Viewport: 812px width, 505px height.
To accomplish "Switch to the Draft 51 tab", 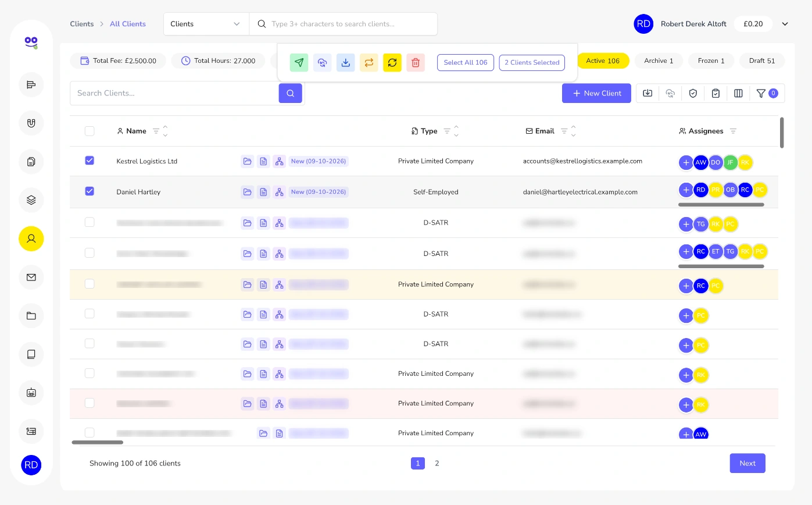I will (x=762, y=61).
